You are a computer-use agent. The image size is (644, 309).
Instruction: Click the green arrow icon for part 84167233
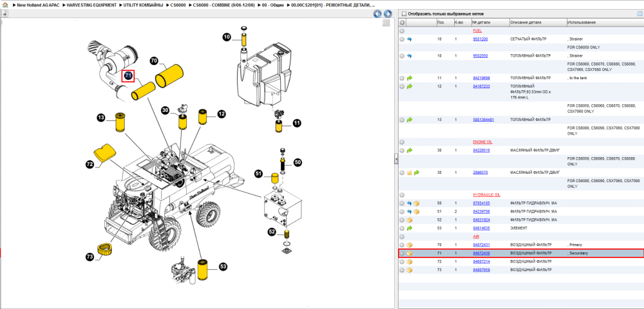(x=410, y=86)
